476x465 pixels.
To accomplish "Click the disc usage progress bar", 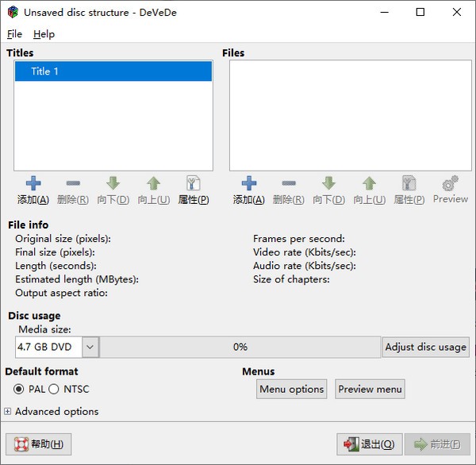I will [240, 347].
